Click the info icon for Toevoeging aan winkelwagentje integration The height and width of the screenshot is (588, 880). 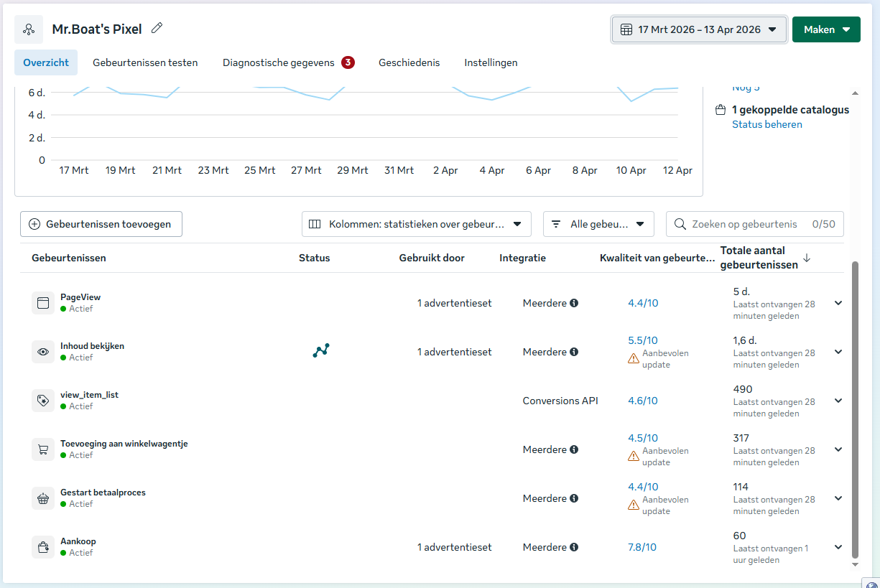(x=574, y=449)
